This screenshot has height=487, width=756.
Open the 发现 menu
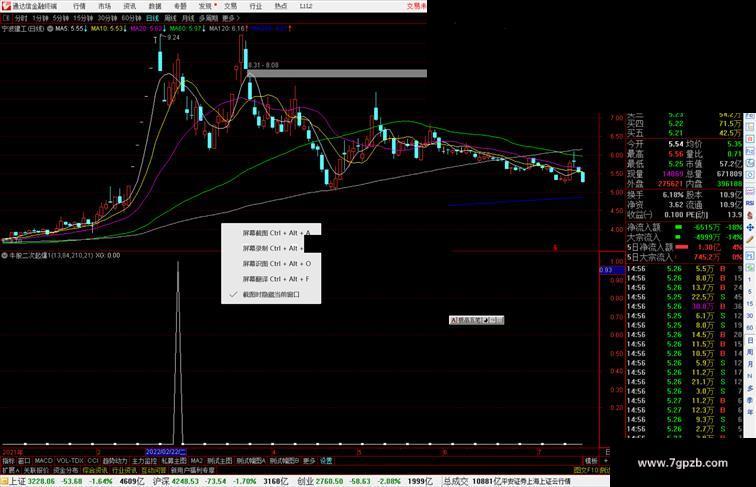[205, 6]
